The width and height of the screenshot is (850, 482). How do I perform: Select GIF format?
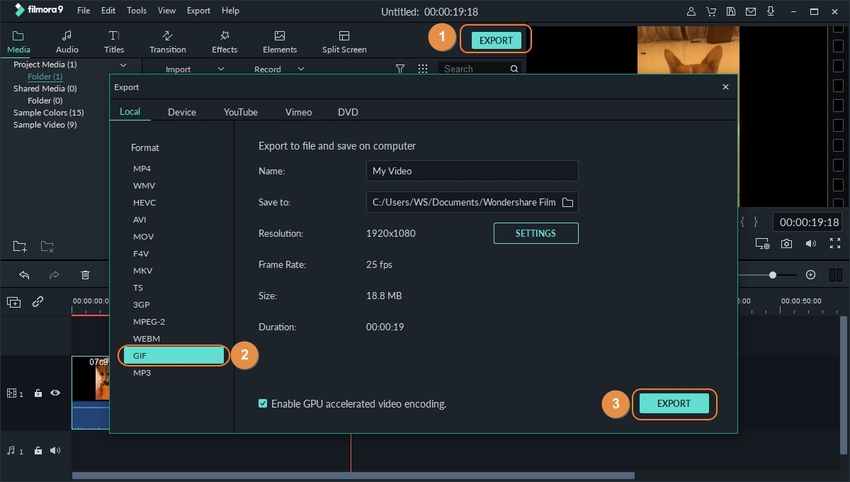pos(173,356)
